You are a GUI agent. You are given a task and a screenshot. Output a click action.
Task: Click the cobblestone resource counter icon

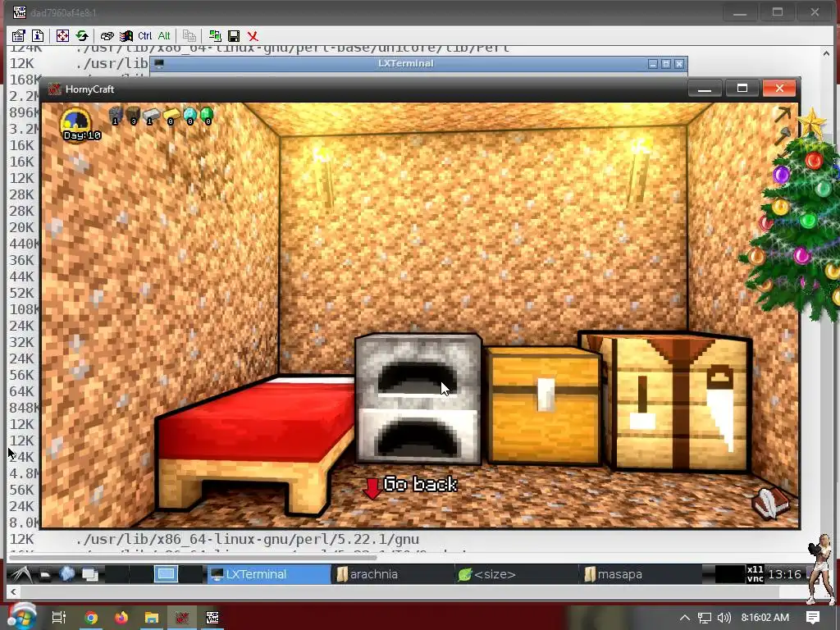point(116,115)
